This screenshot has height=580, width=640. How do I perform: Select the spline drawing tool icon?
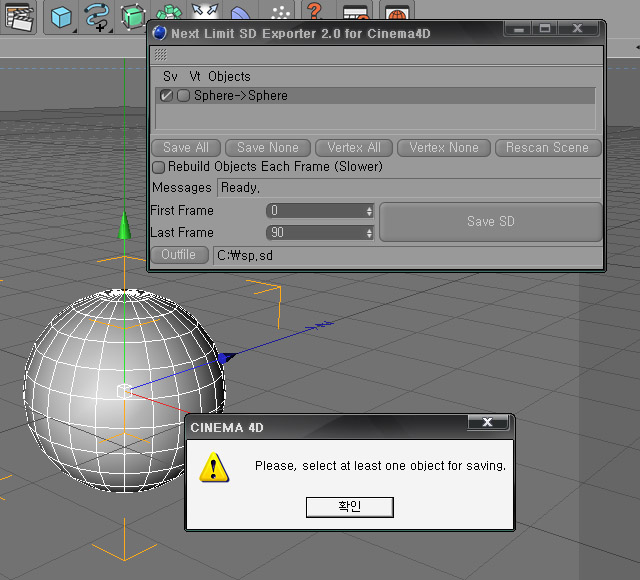pyautogui.click(x=97, y=17)
